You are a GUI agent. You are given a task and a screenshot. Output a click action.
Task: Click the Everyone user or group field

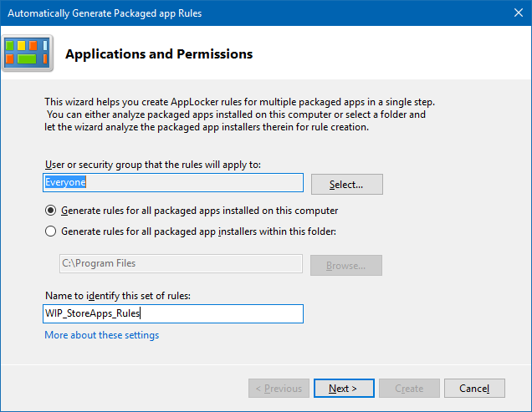click(x=172, y=182)
